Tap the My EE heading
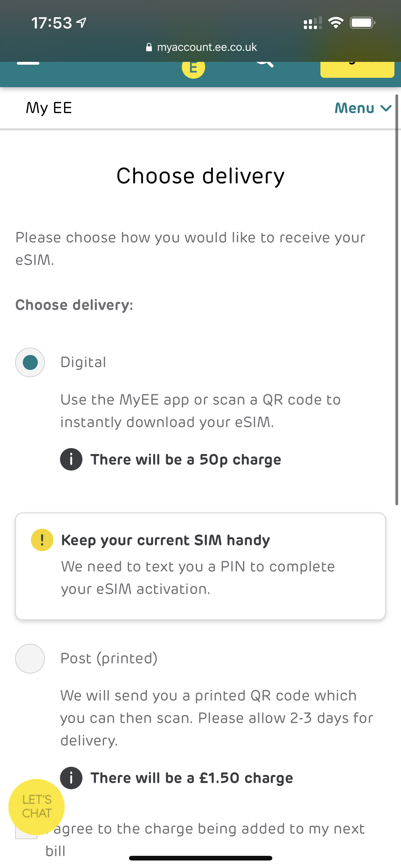Viewport: 401px width, 868px height. pos(49,108)
